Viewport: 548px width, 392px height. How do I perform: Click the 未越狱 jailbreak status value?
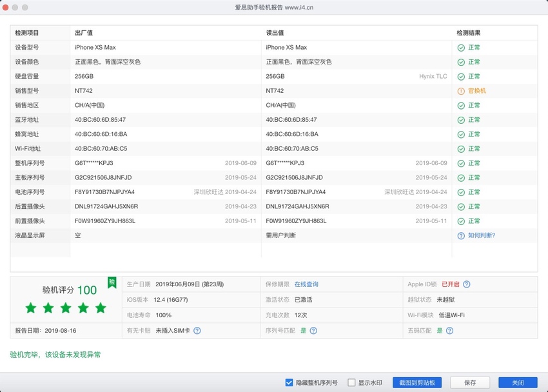tap(445, 300)
